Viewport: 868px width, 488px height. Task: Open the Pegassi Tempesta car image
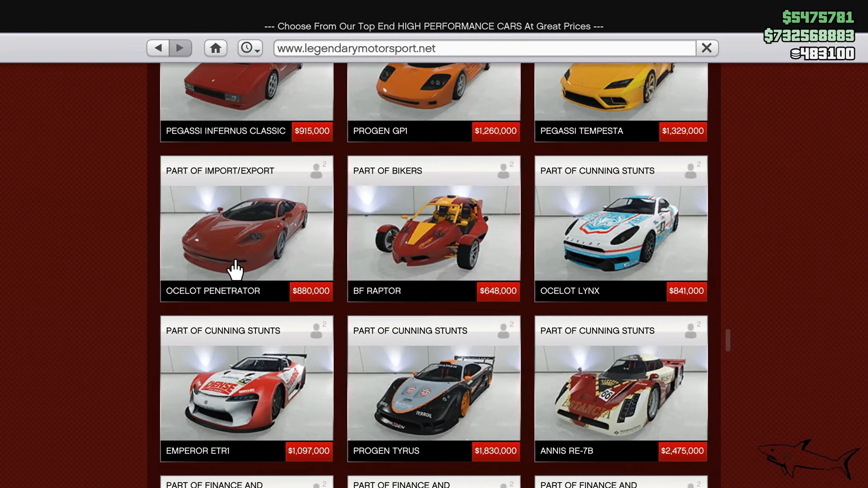point(621,92)
